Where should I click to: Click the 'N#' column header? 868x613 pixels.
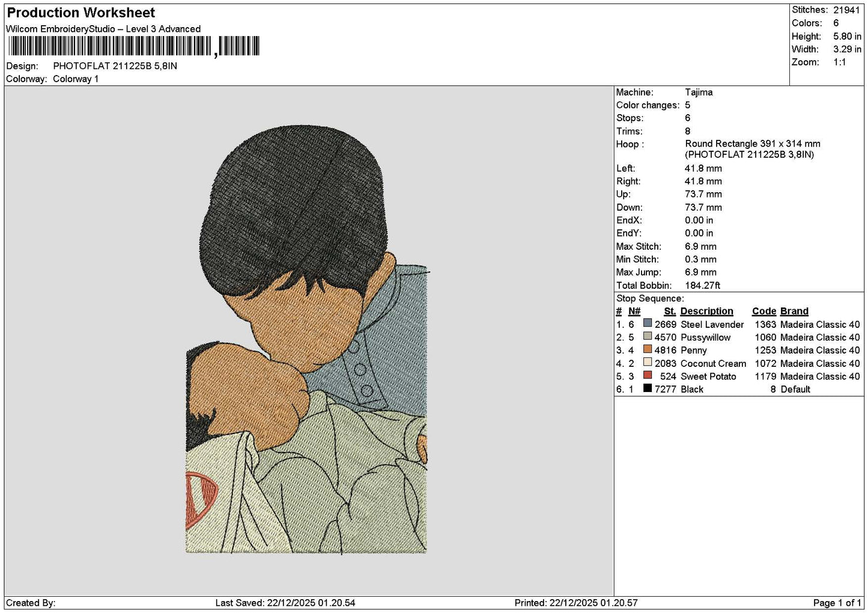[634, 311]
